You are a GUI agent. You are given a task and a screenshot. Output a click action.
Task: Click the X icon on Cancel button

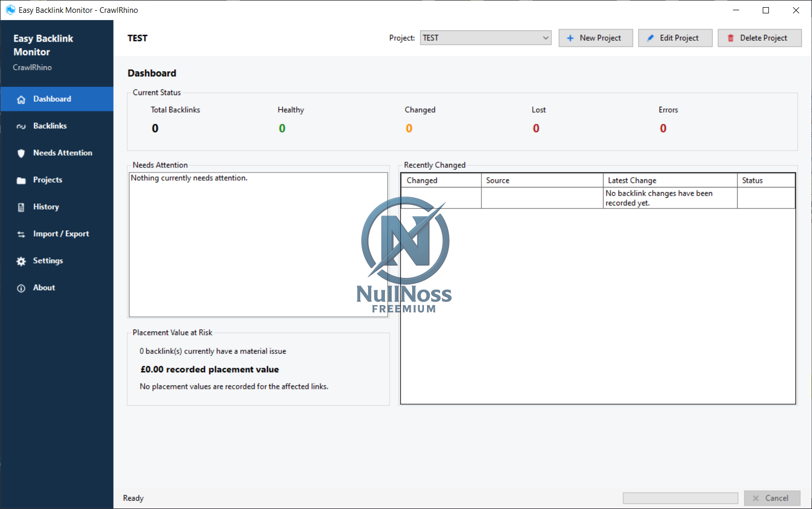(x=756, y=498)
